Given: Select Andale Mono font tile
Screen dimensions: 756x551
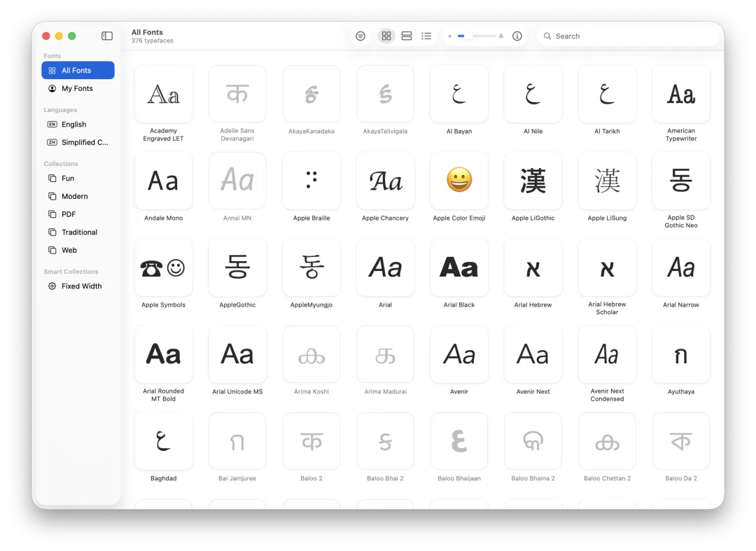Looking at the screenshot, I should click(x=163, y=181).
